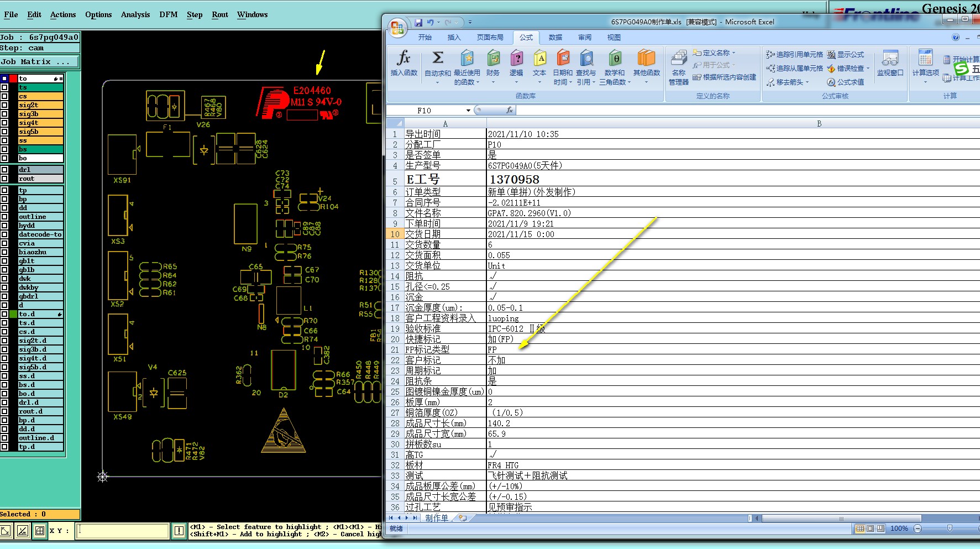980x549 pixels.
Task: Click the Job Matrix button
Action: (39, 61)
